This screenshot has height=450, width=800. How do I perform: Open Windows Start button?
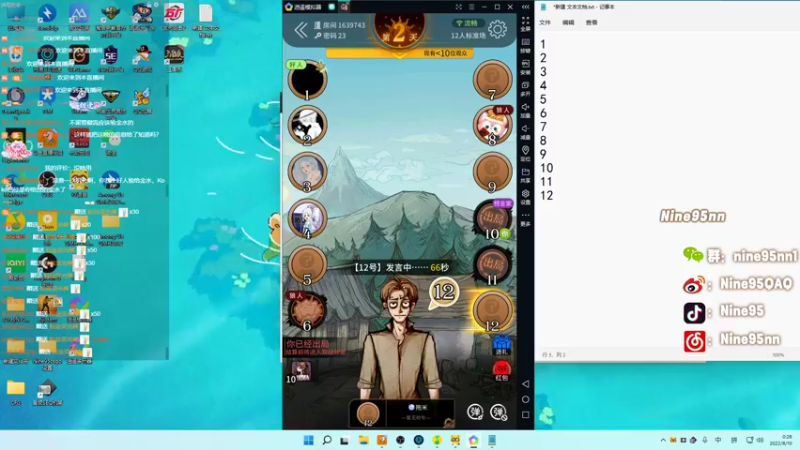click(309, 440)
